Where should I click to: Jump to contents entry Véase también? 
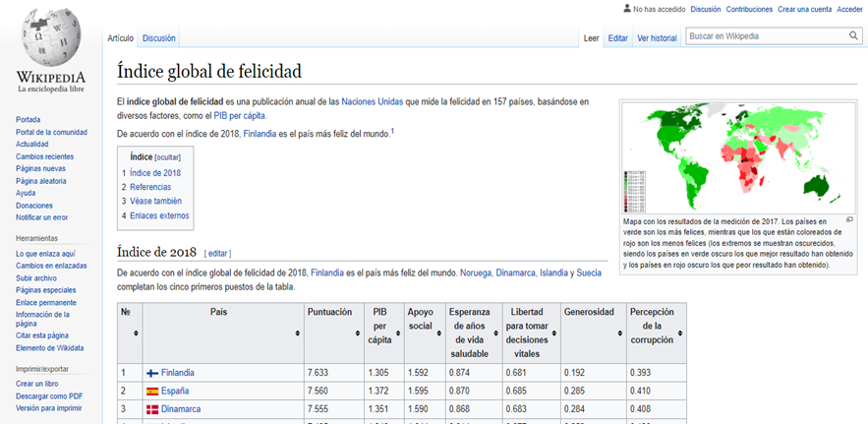point(155,202)
